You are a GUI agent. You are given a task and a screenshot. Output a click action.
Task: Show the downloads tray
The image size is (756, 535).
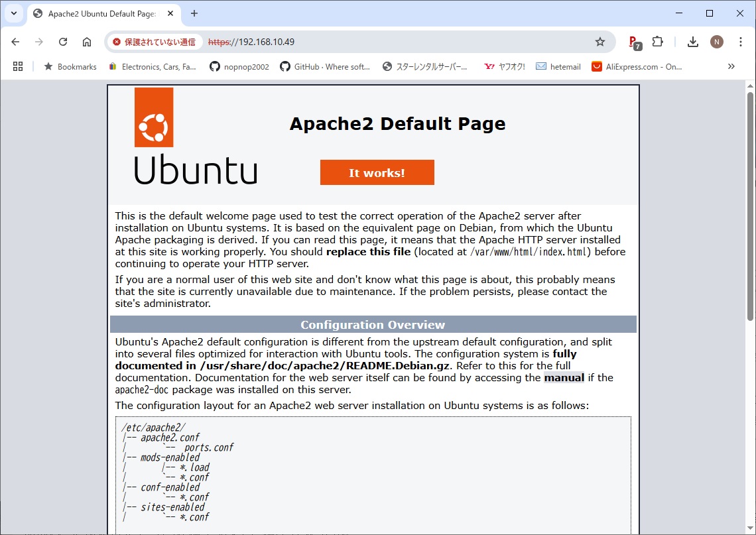coord(693,42)
